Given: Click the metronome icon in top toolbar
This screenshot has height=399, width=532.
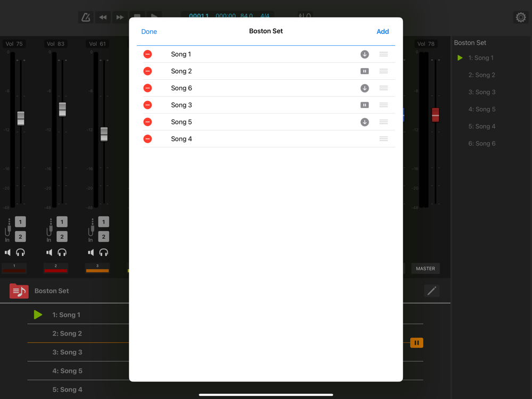Looking at the screenshot, I should [x=86, y=18].
